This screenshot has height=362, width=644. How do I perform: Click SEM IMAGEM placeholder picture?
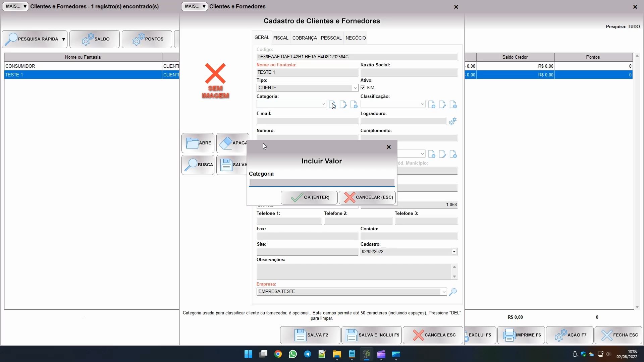[215, 81]
